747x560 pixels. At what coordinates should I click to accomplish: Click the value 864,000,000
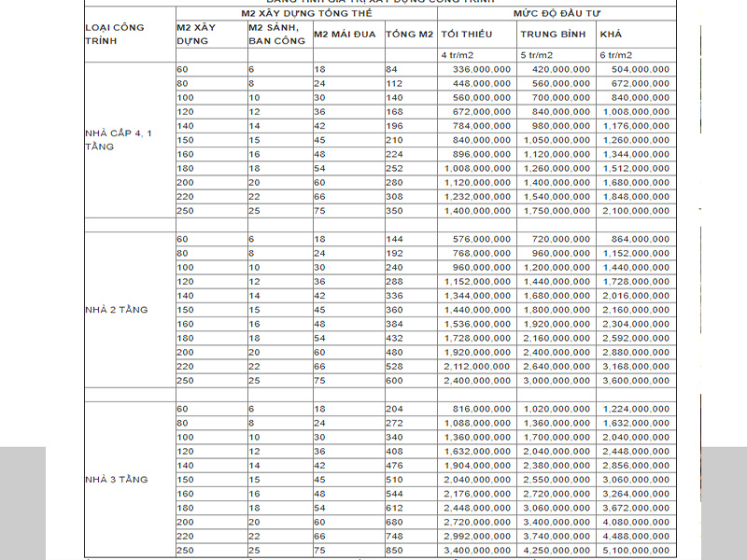point(641,239)
